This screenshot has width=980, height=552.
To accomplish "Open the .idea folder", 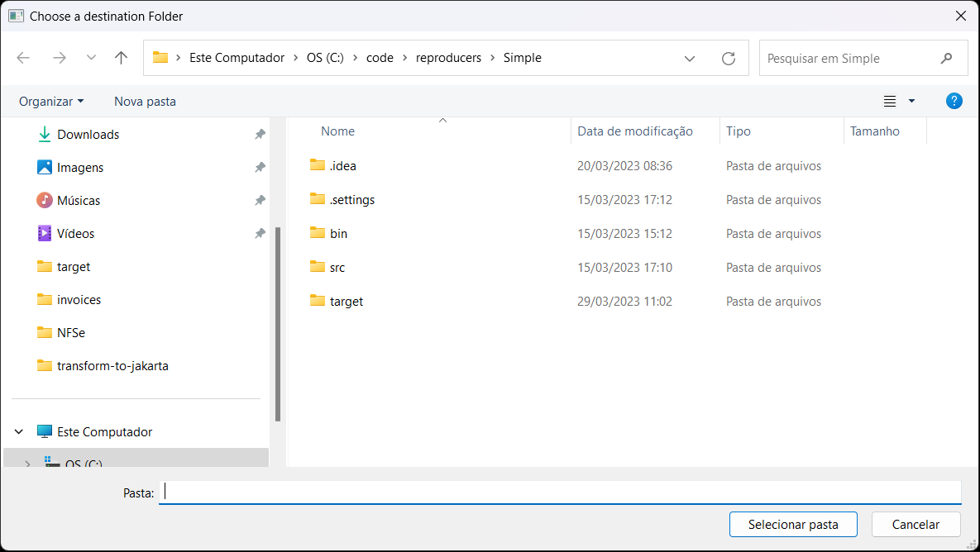I will coord(342,165).
